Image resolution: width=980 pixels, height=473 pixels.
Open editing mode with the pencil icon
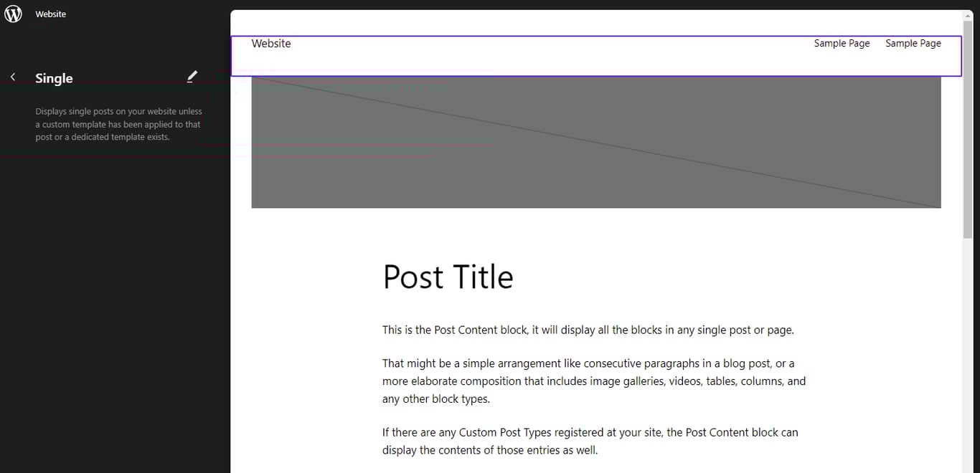tap(192, 77)
